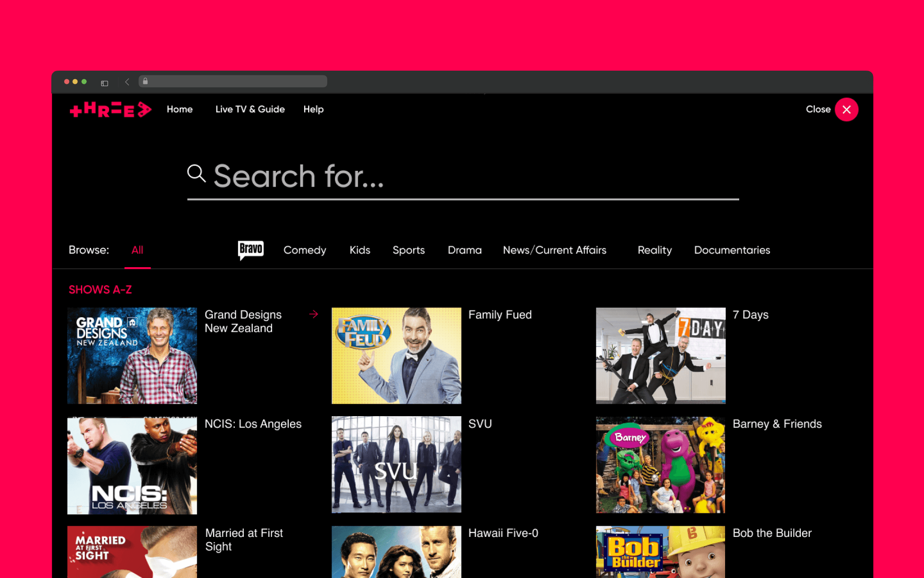
Task: Click the arrow beside Grand Designs New Zealand
Action: pos(314,314)
